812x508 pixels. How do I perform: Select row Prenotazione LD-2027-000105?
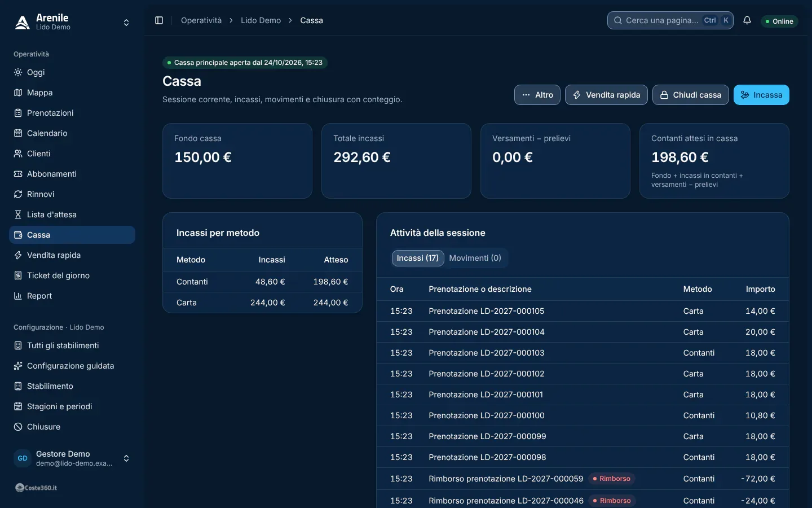[582, 311]
